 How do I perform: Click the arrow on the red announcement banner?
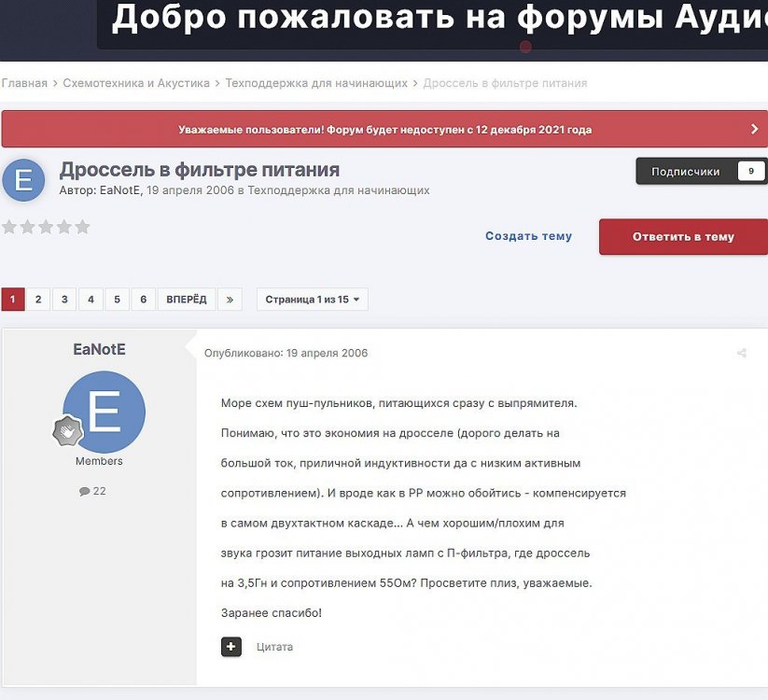coord(754,130)
